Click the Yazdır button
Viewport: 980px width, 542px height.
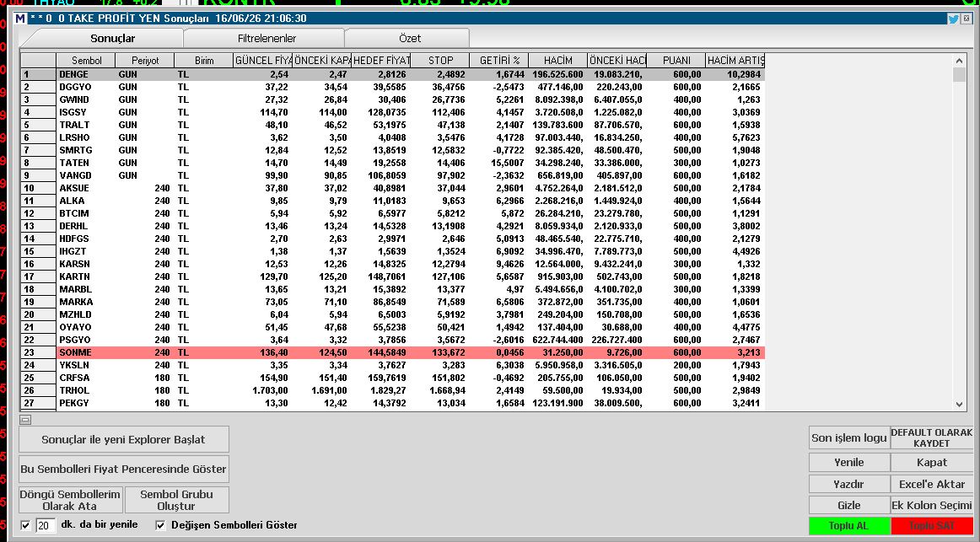click(x=848, y=484)
